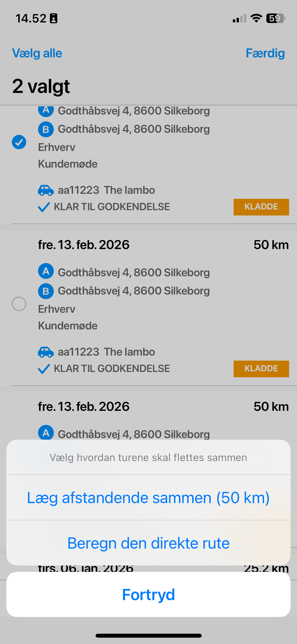Deselect the checked trip's blue checkbox
Image resolution: width=297 pixels, height=644 pixels.
19,142
